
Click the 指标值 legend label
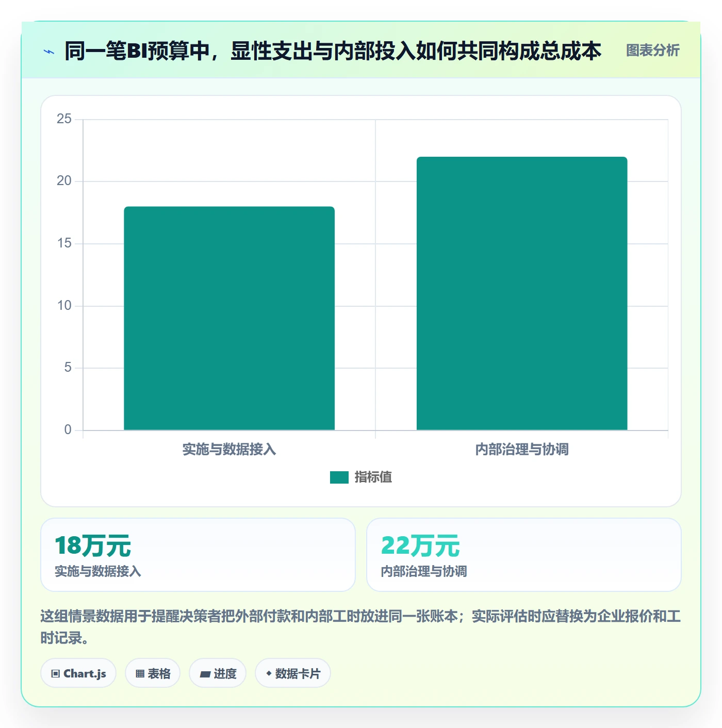pyautogui.click(x=373, y=477)
